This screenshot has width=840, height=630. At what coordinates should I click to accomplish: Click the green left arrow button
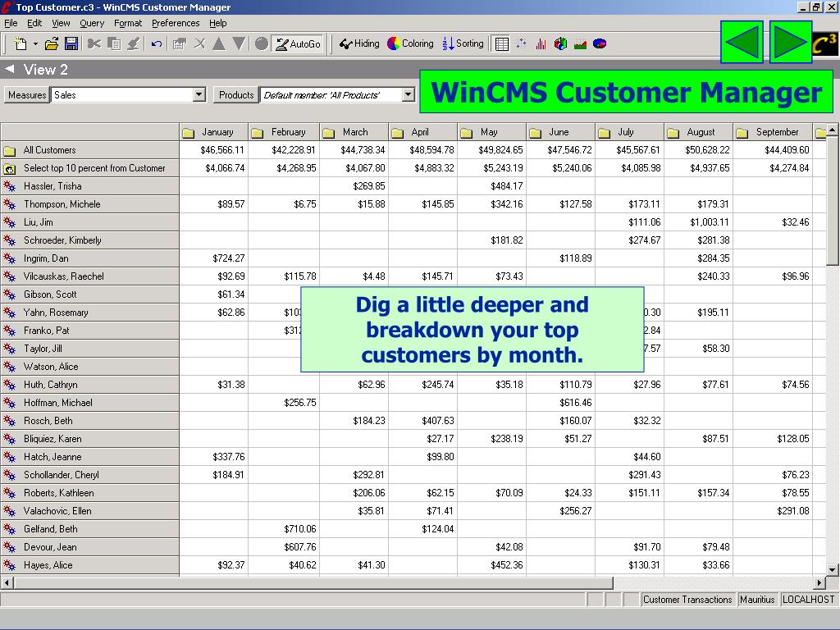(742, 43)
